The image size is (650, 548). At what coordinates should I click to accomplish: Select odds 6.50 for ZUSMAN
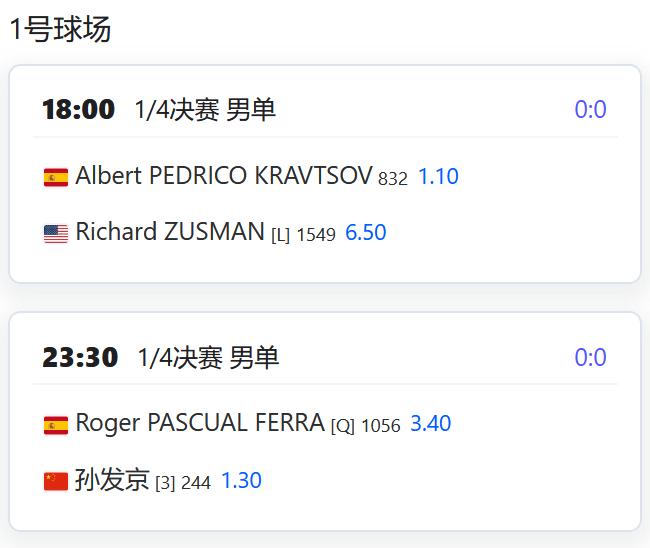[366, 233]
